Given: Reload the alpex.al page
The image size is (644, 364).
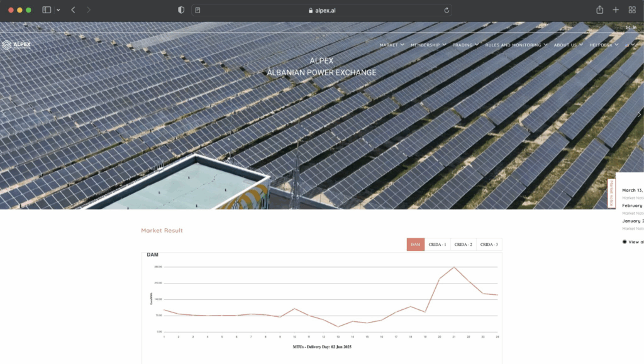Looking at the screenshot, I should [x=447, y=10].
